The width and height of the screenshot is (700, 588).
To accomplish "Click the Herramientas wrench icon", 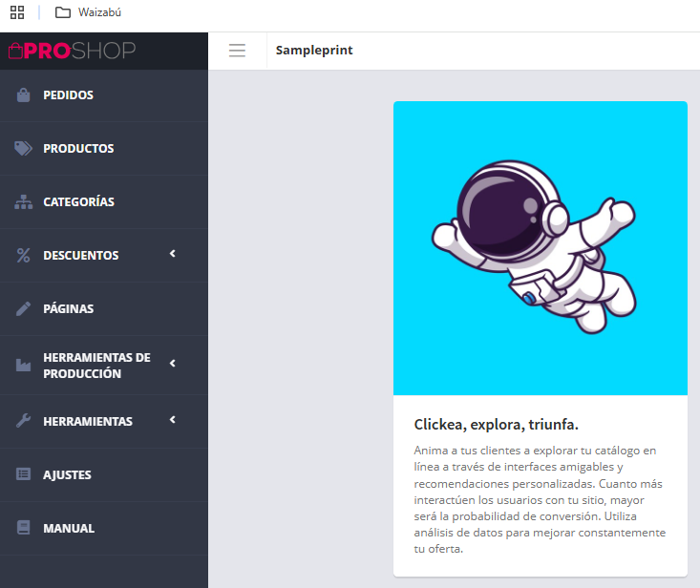I will (x=24, y=421).
